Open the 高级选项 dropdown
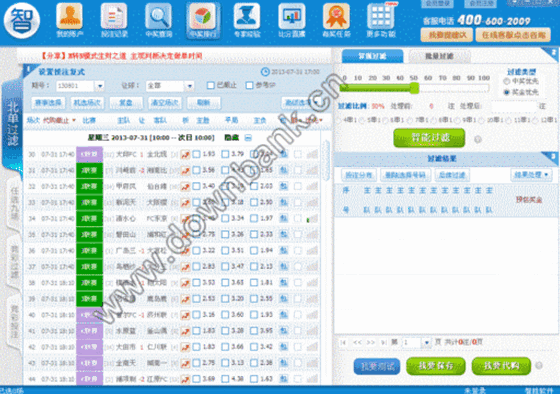The width and height of the screenshot is (560, 394). click(300, 103)
